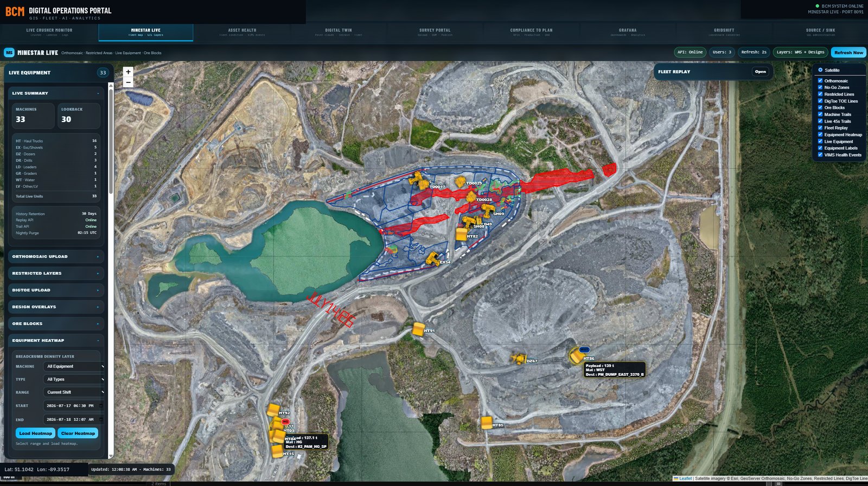This screenshot has height=486, width=868.
Task: Zoom in the map with plus button
Action: point(128,72)
